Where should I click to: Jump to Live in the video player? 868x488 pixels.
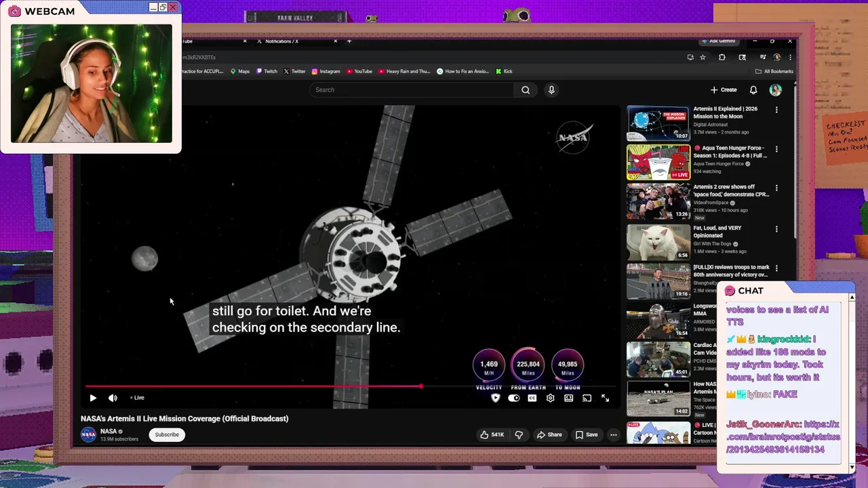pyautogui.click(x=138, y=398)
